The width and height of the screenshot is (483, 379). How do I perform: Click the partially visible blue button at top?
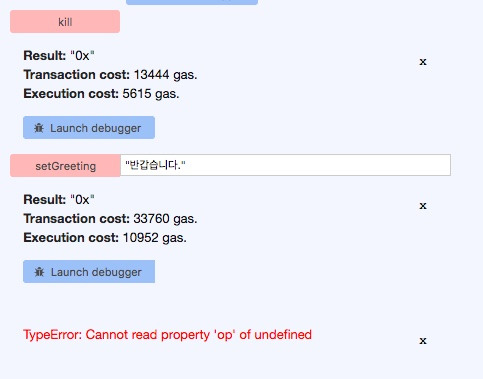pos(192,2)
